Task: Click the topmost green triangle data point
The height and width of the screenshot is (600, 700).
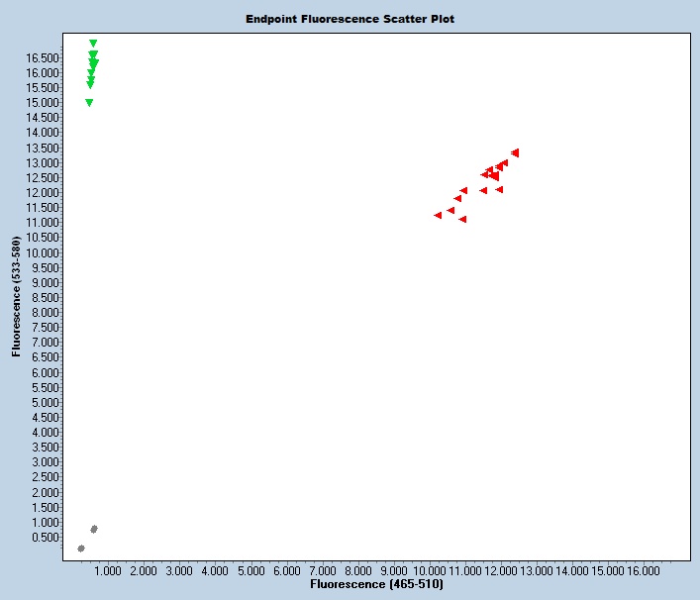Action: click(93, 44)
